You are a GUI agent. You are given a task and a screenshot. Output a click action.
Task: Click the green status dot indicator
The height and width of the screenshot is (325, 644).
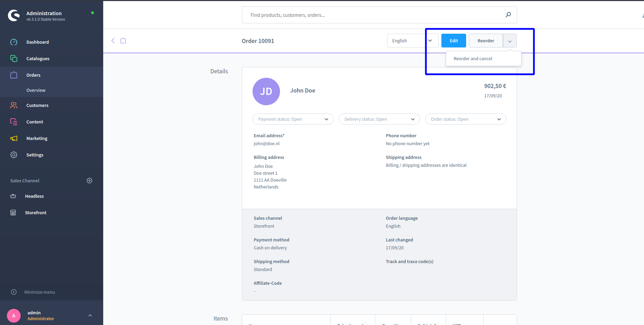click(93, 13)
